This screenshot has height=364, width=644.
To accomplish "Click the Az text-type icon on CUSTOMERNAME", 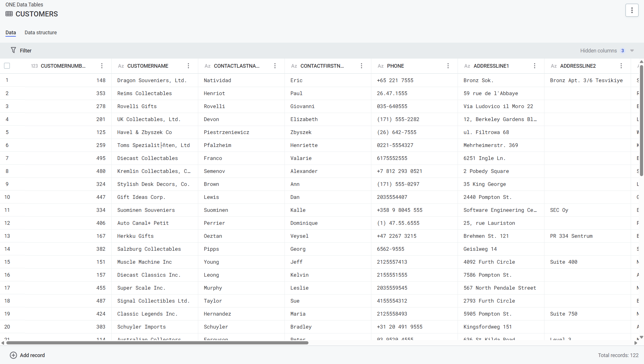I will pyautogui.click(x=121, y=66).
